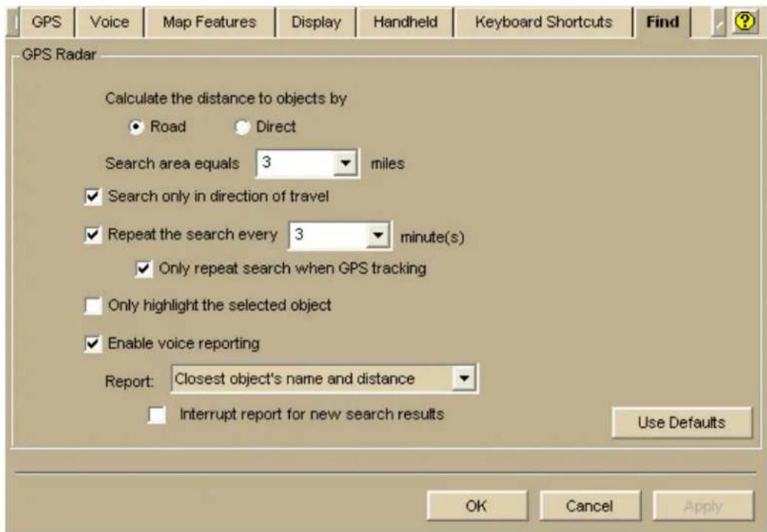Click the 'GPS Radar' group title
Image resolution: width=767 pixels, height=532 pixels.
coord(59,55)
